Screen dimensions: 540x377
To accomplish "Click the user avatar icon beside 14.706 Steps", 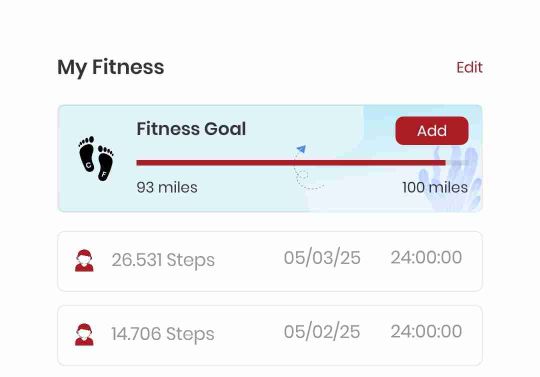I will coord(84,334).
